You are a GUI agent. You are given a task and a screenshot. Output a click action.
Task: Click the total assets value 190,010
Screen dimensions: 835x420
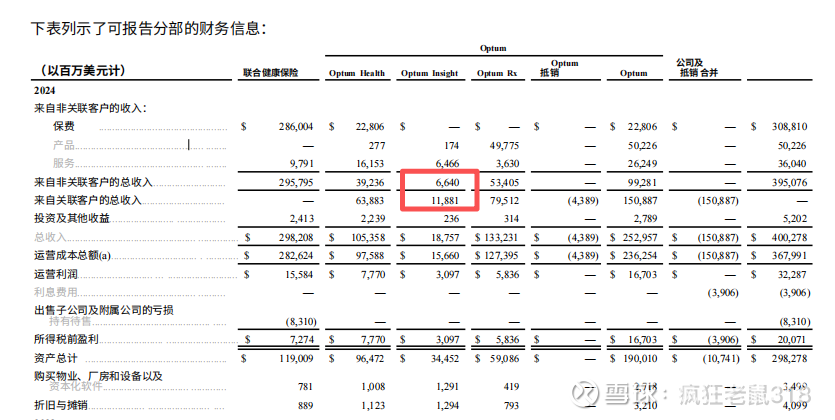tap(640, 359)
